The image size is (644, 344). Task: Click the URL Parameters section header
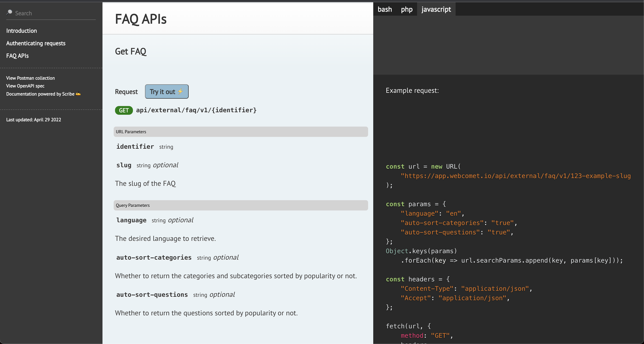[241, 132]
